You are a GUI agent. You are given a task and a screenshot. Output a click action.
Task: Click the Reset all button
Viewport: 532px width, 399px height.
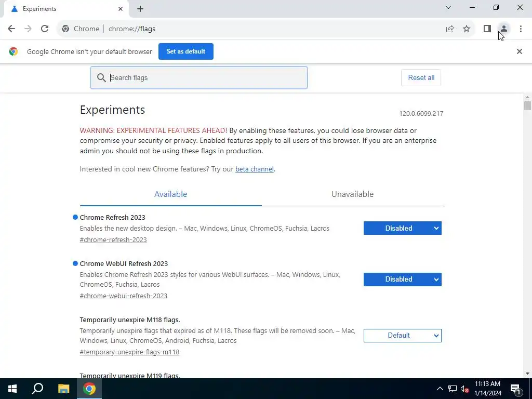pos(421,78)
